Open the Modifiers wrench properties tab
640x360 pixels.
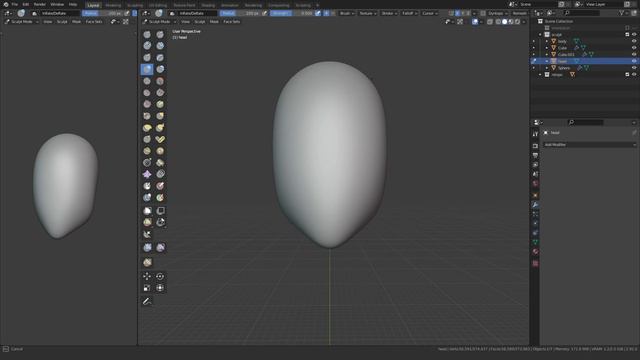tap(535, 204)
